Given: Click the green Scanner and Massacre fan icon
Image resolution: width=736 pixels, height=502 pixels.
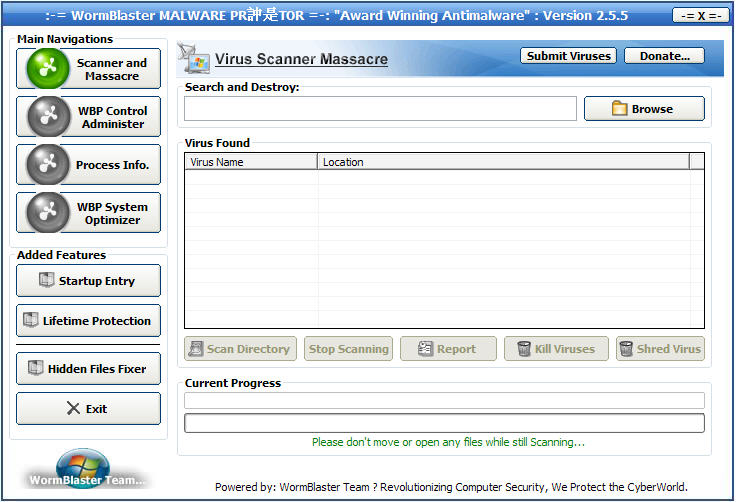Looking at the screenshot, I should coord(47,68).
